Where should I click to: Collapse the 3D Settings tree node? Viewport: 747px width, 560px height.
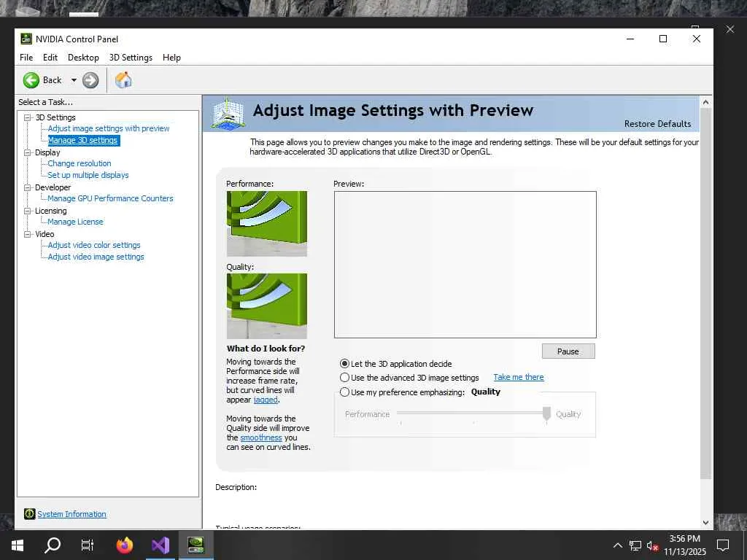pos(28,117)
